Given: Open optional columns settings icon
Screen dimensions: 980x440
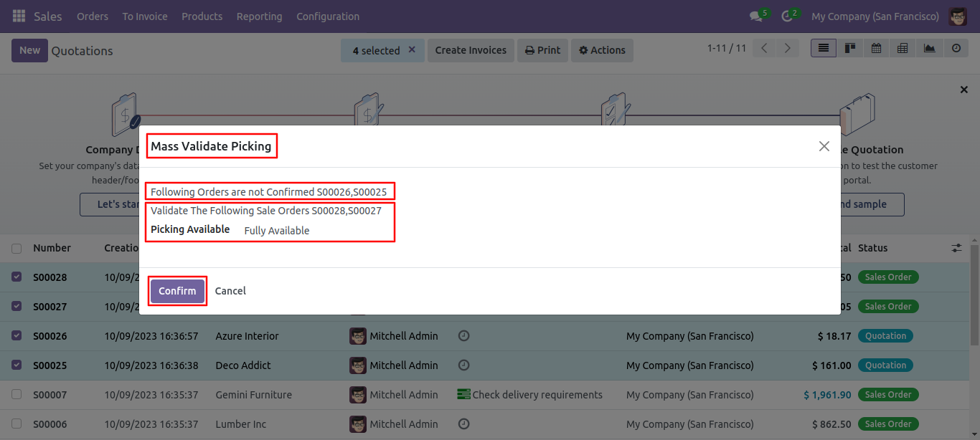Looking at the screenshot, I should pyautogui.click(x=956, y=248).
